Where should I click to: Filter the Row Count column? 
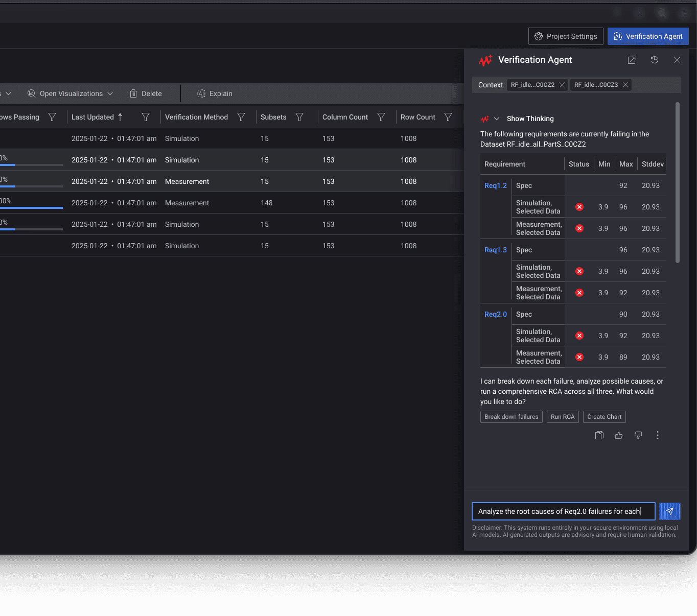pos(448,117)
